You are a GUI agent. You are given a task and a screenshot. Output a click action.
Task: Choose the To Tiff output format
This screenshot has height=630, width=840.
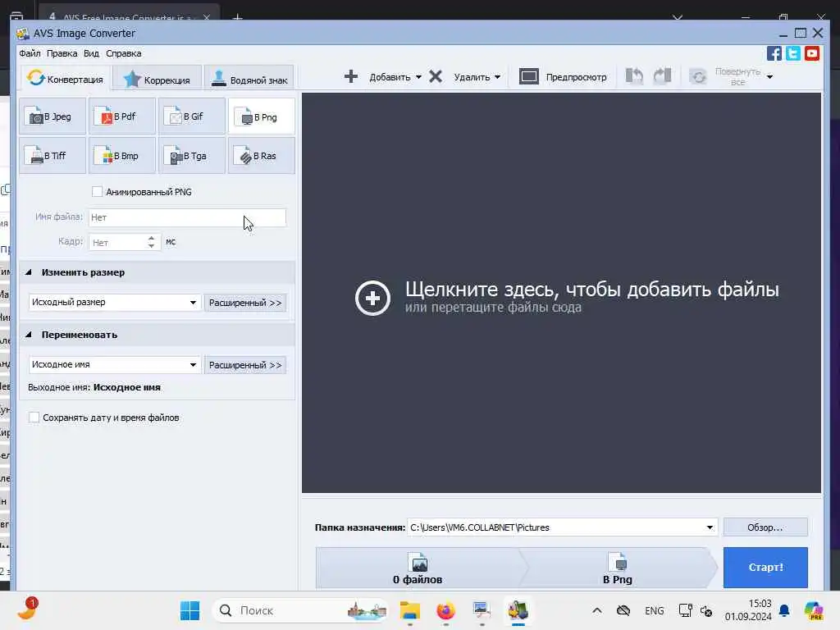pos(52,156)
